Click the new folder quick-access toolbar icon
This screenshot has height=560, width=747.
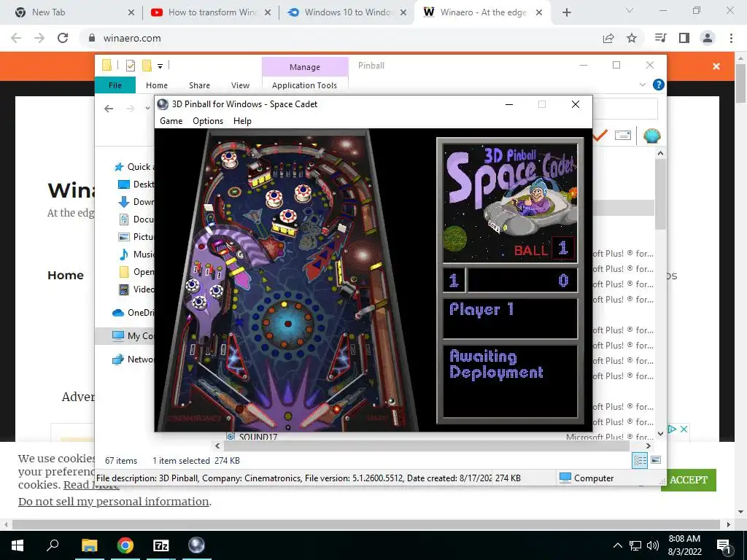147,66
